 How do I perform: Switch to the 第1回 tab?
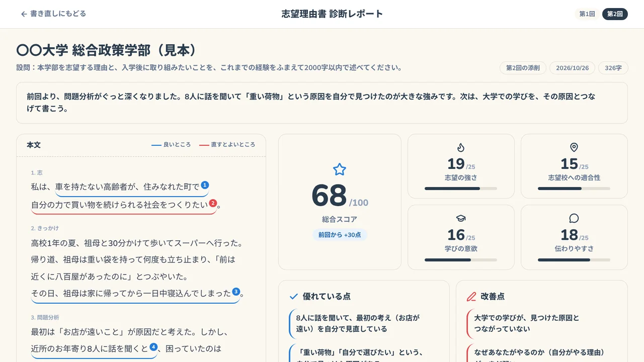pyautogui.click(x=587, y=14)
